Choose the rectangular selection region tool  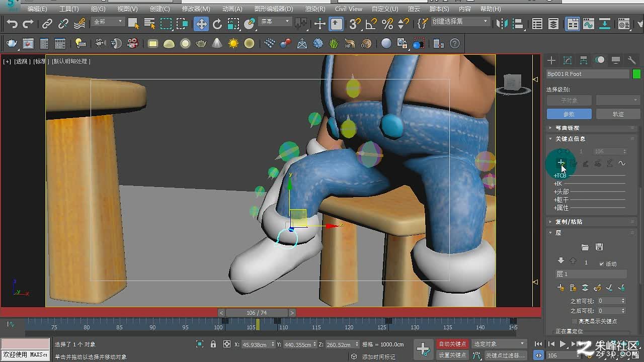click(x=166, y=24)
